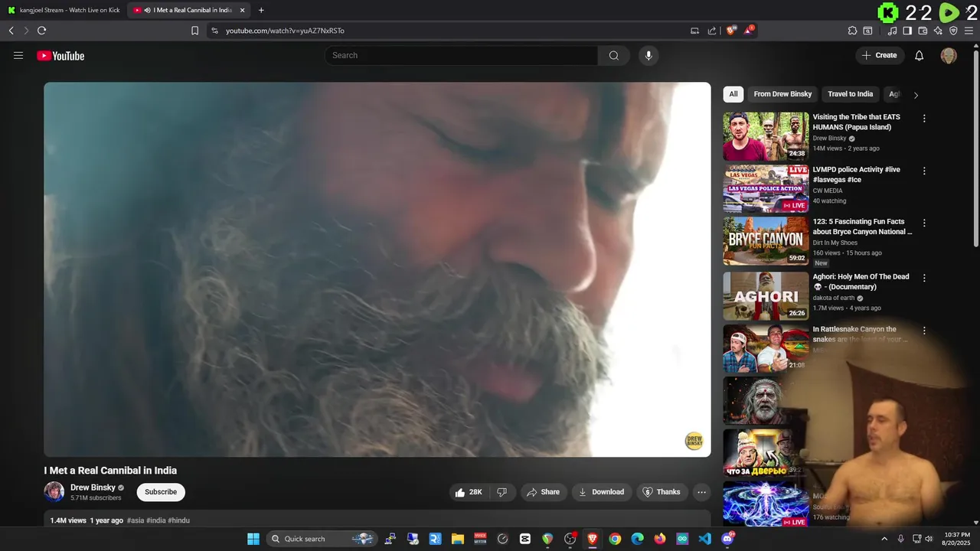Open YouTube notifications bell

point(920,55)
